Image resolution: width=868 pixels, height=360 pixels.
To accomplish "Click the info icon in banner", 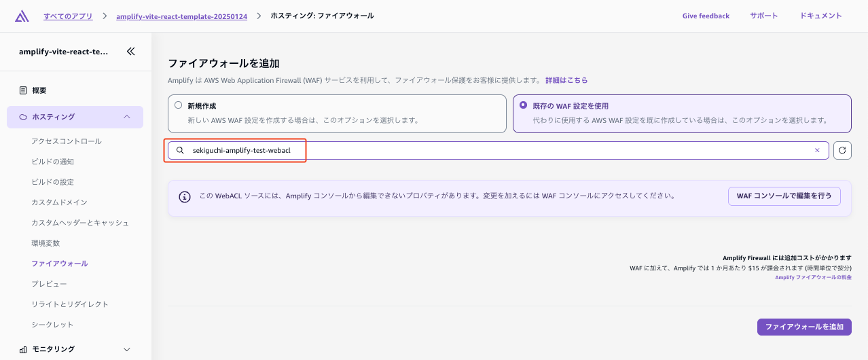I will coord(185,197).
